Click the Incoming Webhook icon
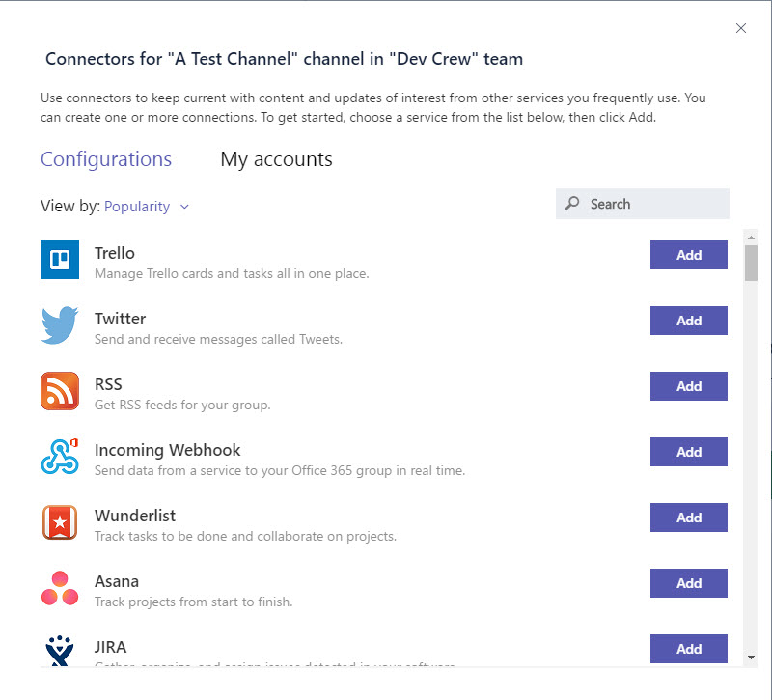This screenshot has height=700, width=772. point(59,458)
